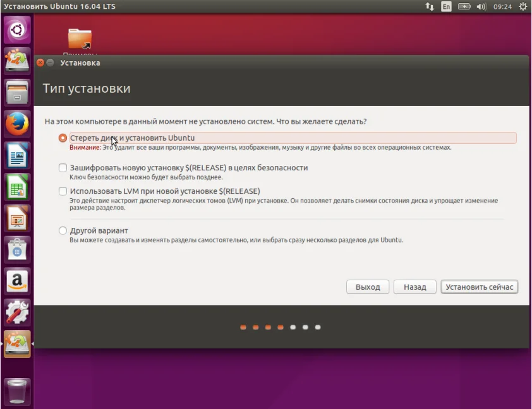The height and width of the screenshot is (409, 532).
Task: Click the question 'Что вы желаете сделать?' text
Action: pos(322,122)
